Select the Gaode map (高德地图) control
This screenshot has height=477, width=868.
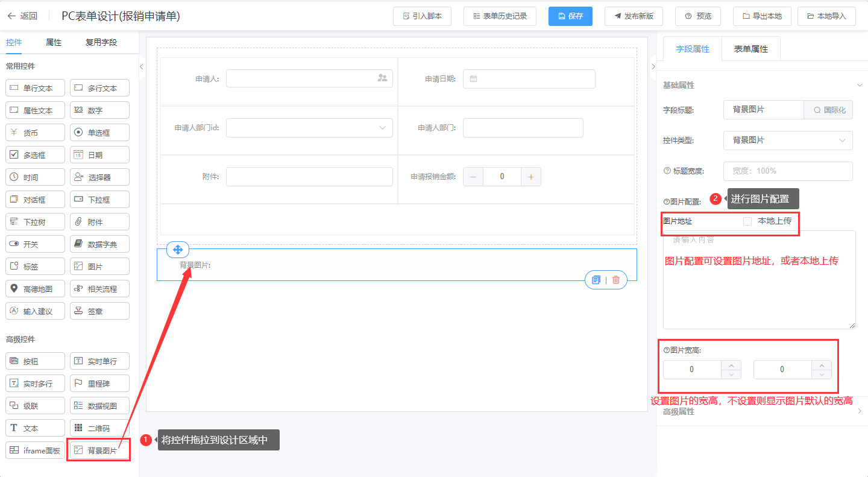pyautogui.click(x=35, y=289)
